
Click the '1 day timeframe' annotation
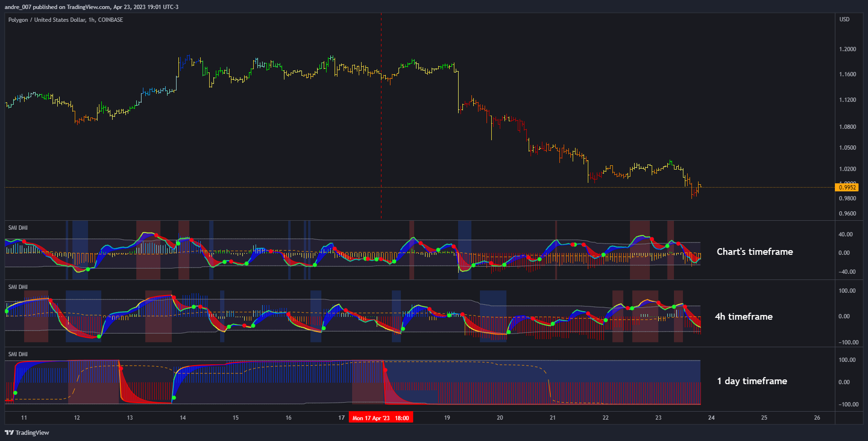point(752,381)
